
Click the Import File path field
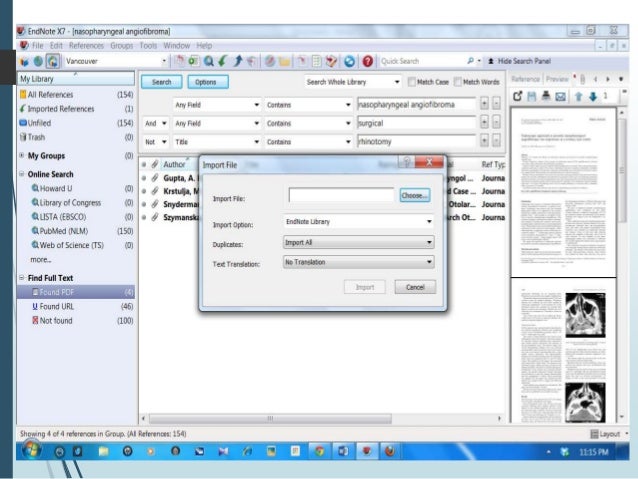(341, 195)
